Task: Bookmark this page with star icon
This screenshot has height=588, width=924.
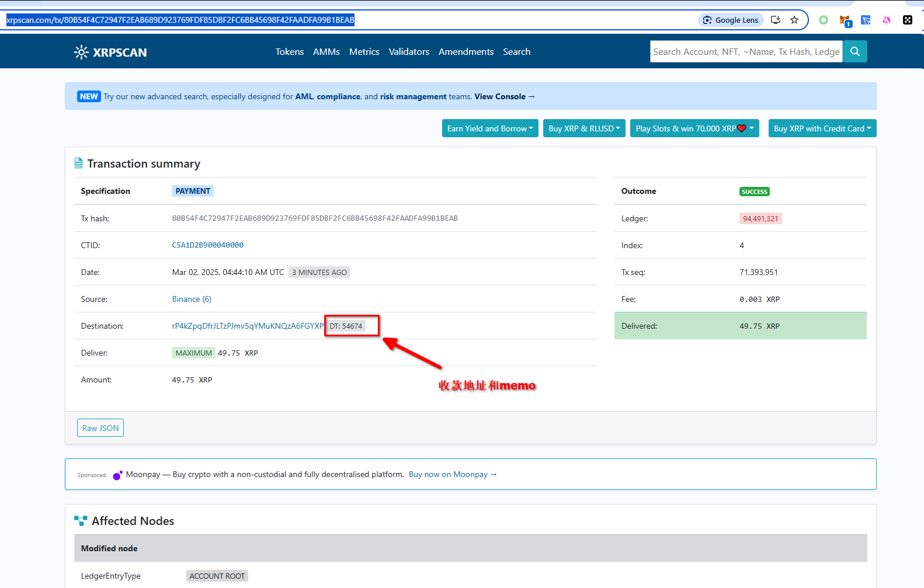Action: [x=794, y=20]
